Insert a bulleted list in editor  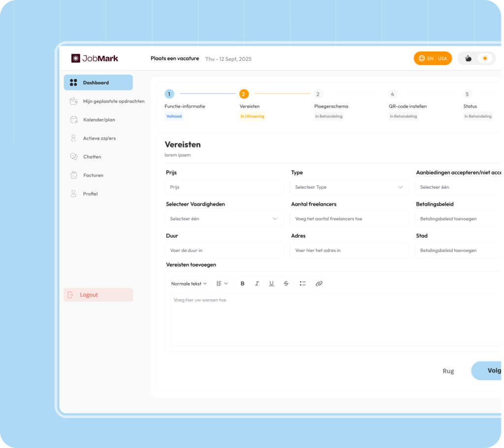click(x=303, y=284)
